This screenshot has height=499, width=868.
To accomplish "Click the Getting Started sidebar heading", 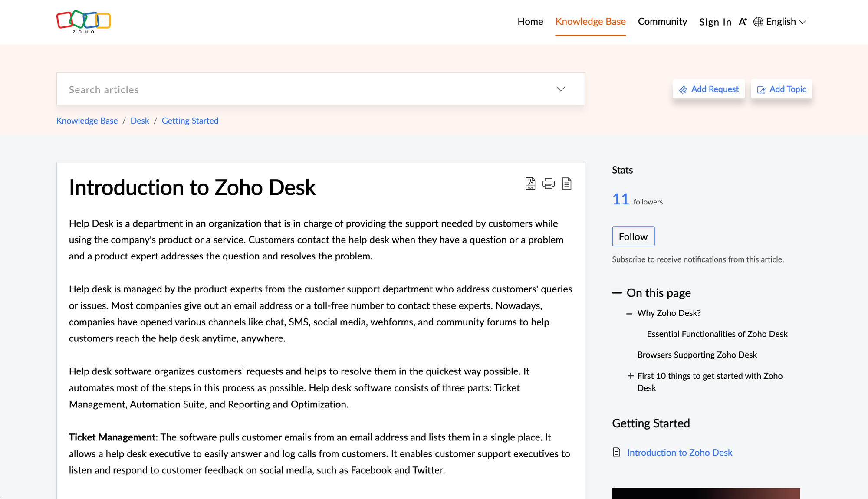I will tap(651, 423).
